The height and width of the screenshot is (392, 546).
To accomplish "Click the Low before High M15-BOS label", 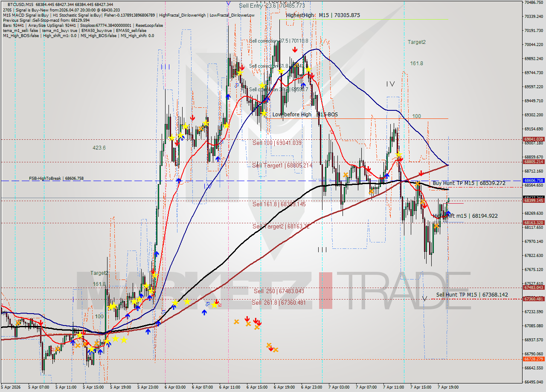I will (x=305, y=115).
